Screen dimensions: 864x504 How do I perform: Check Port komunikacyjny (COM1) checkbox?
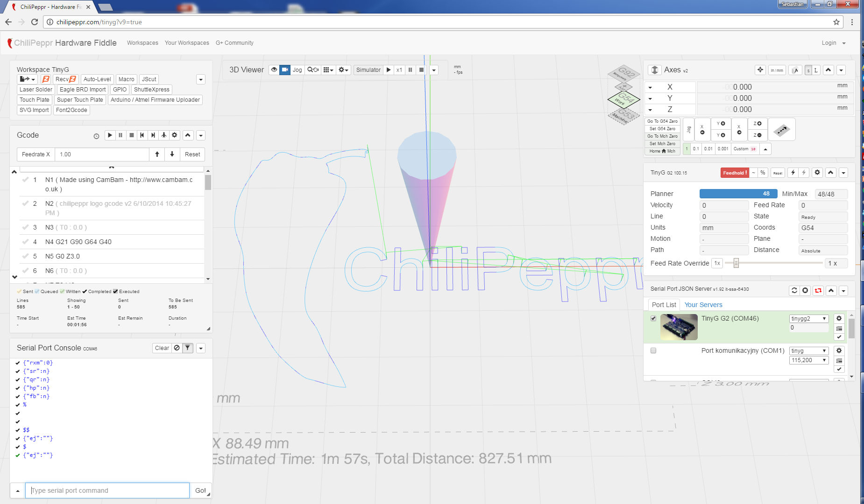click(653, 350)
